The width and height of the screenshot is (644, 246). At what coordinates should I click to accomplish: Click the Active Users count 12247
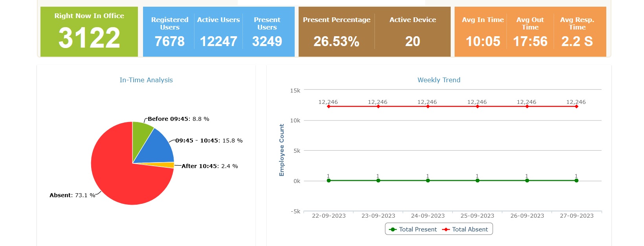[218, 41]
